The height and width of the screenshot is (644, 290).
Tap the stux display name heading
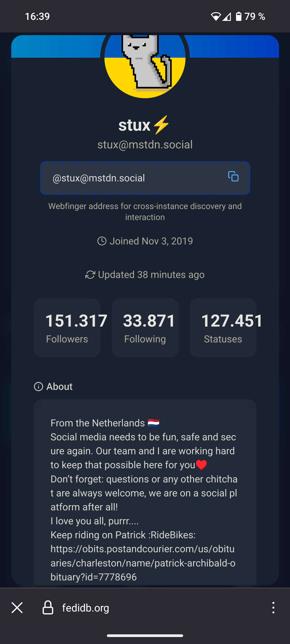tap(135, 125)
